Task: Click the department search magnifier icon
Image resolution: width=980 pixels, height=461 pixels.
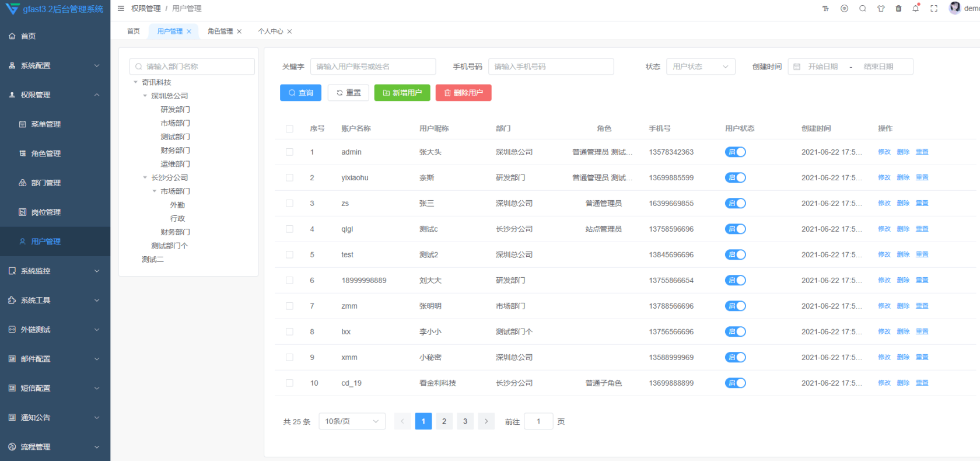Action: coord(139,67)
